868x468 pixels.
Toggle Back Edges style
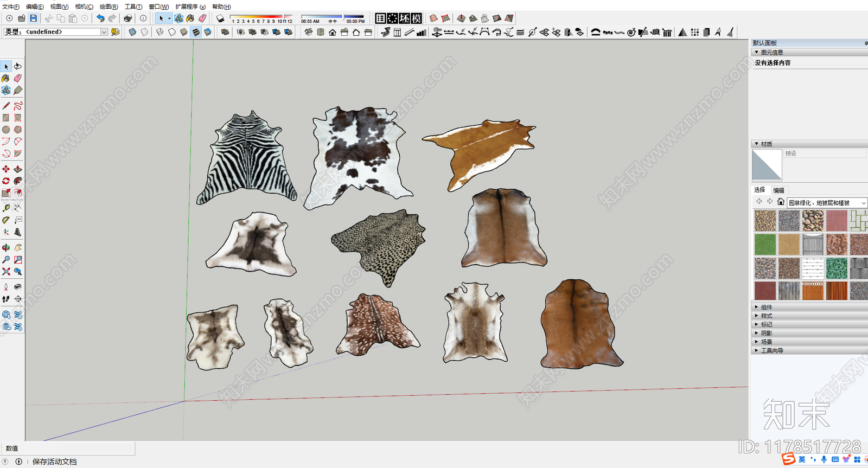(x=144, y=33)
